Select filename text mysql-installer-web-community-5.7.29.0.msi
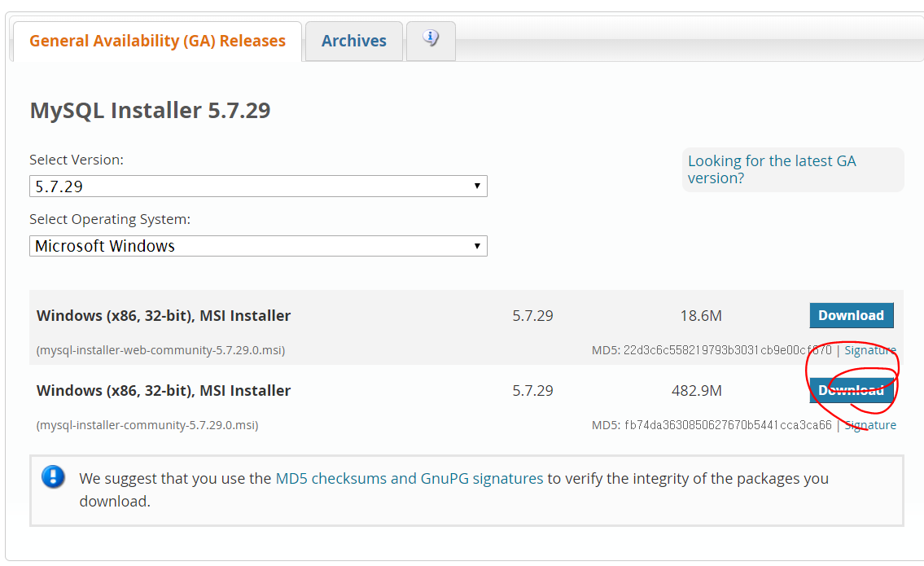The height and width of the screenshot is (566, 924). pos(160,350)
